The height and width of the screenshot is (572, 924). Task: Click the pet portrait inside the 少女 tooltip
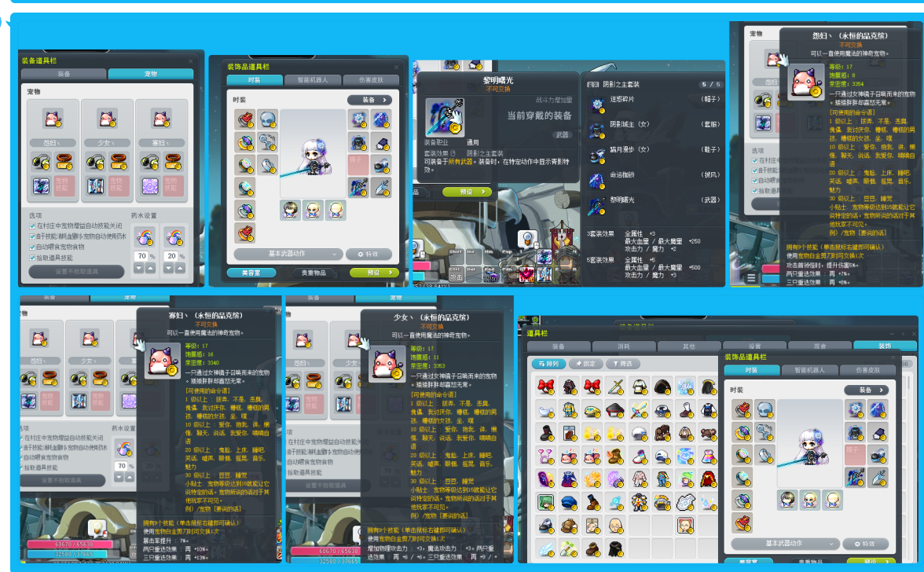[x=387, y=362]
